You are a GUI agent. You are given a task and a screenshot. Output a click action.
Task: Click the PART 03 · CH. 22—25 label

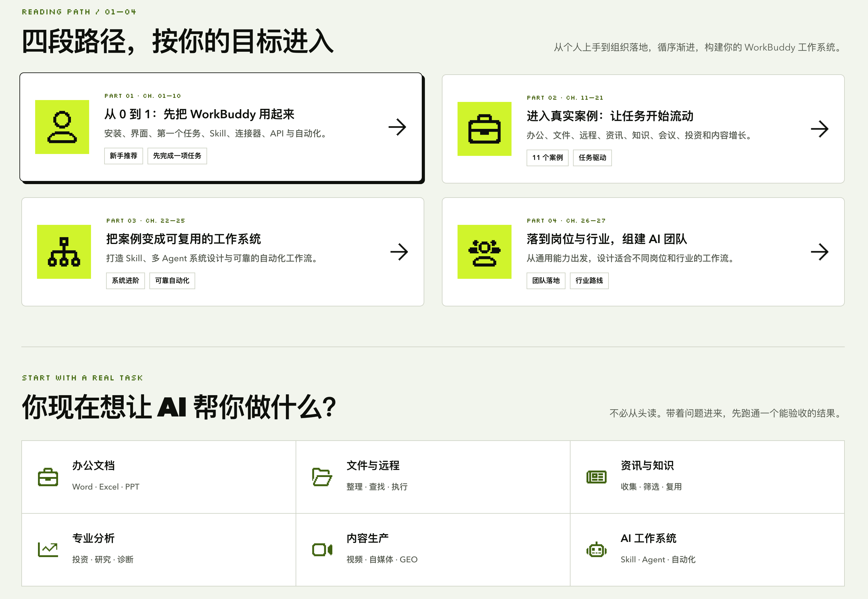[x=145, y=221]
